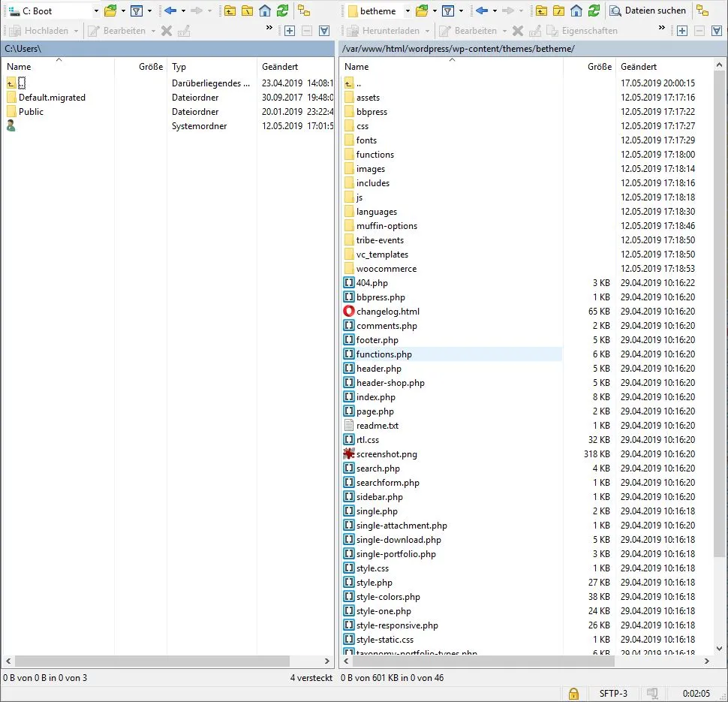
Task: Toggle synchronized browsing icon in remote toolbar
Action: tap(702, 11)
